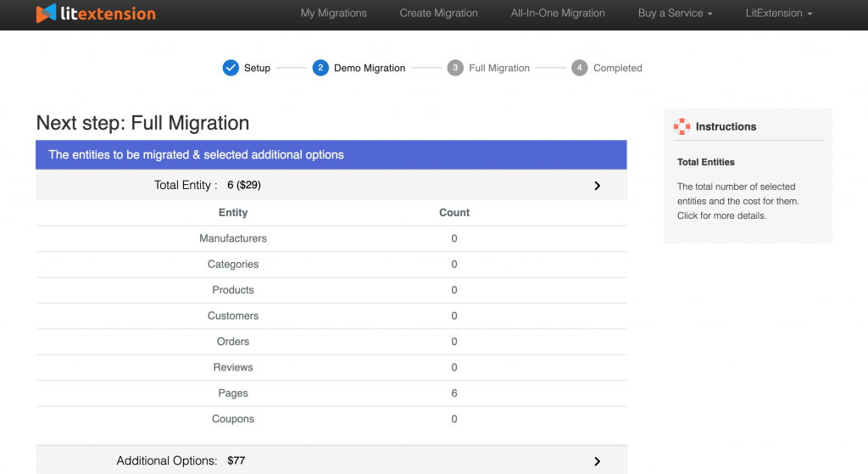Click the Total Entity 6 ($29) value
The image size is (868, 474).
[x=244, y=185]
